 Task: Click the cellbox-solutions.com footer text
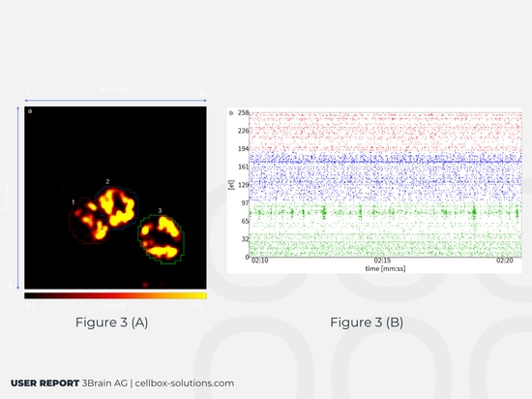tap(185, 384)
